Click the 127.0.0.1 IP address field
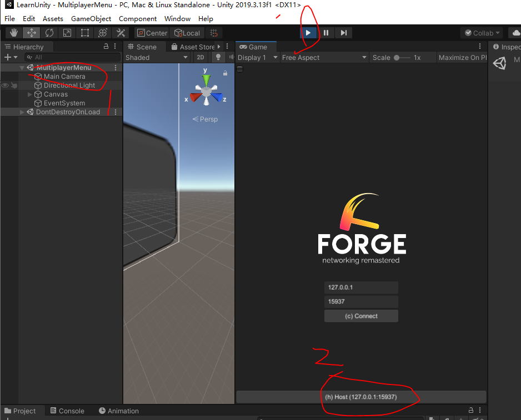521x420 pixels. pos(361,287)
